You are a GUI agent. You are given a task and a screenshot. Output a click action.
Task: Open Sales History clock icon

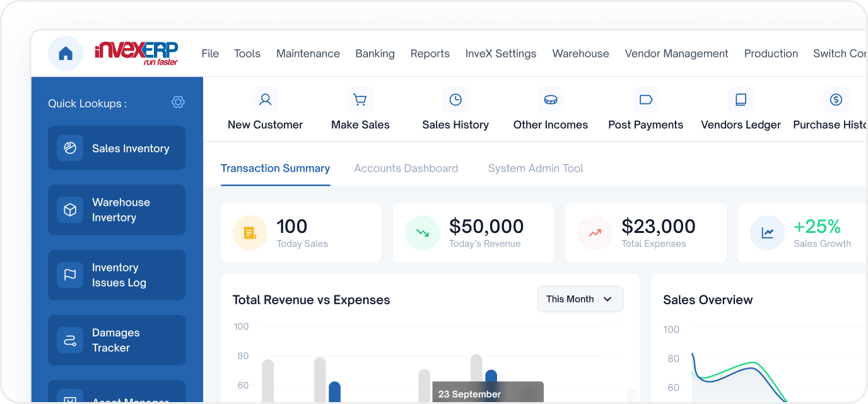[x=455, y=100]
